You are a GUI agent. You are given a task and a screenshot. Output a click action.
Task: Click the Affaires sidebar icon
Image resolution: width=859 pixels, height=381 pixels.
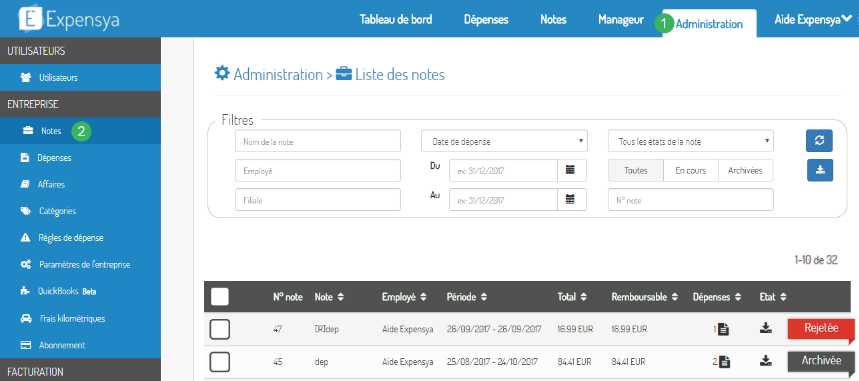25,185
